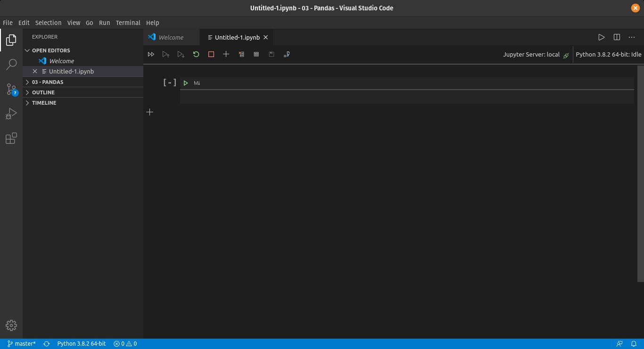Viewport: 644px width, 349px height.
Task: Clear all outputs icon
Action: pyautogui.click(x=241, y=54)
